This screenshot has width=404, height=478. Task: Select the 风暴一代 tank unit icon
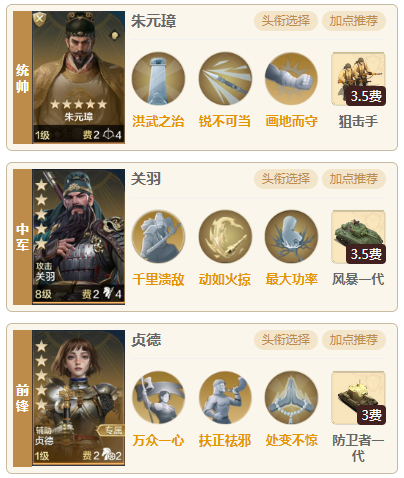(358, 237)
